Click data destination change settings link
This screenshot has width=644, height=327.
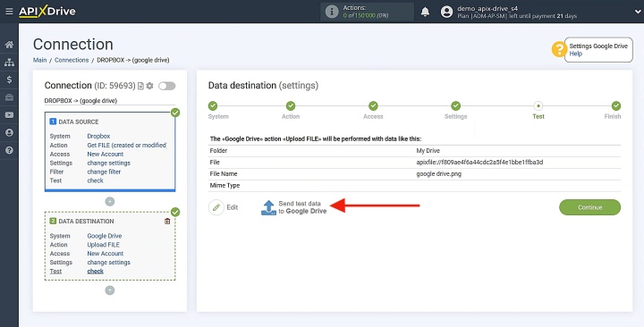pos(109,262)
